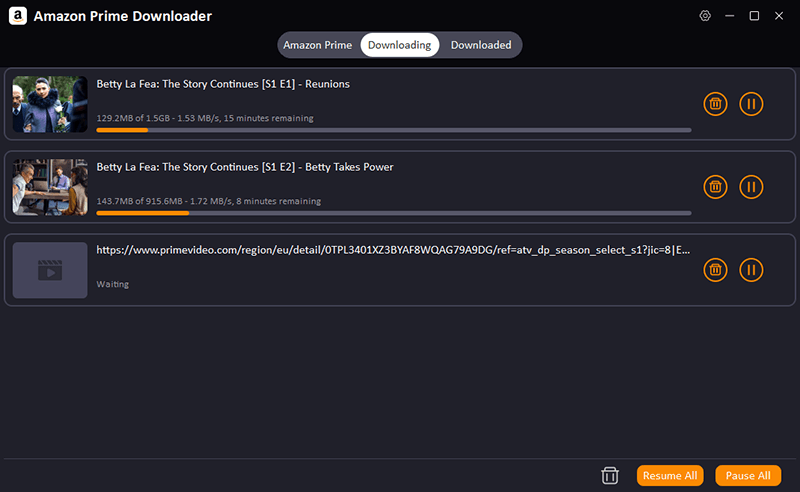Pause the S1 E1 Reunions download
Viewport: 800px width, 492px height.
[751, 104]
